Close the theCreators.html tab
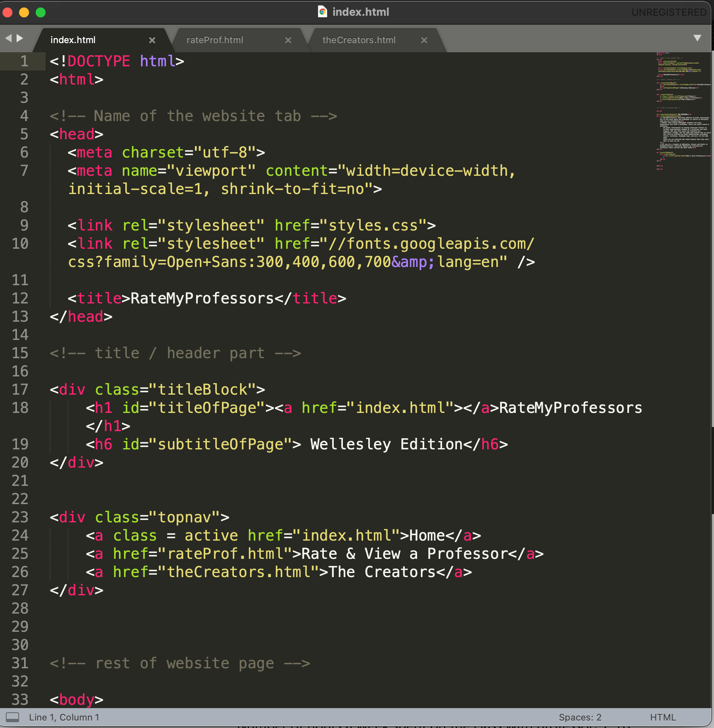The height and width of the screenshot is (728, 714). [x=424, y=40]
